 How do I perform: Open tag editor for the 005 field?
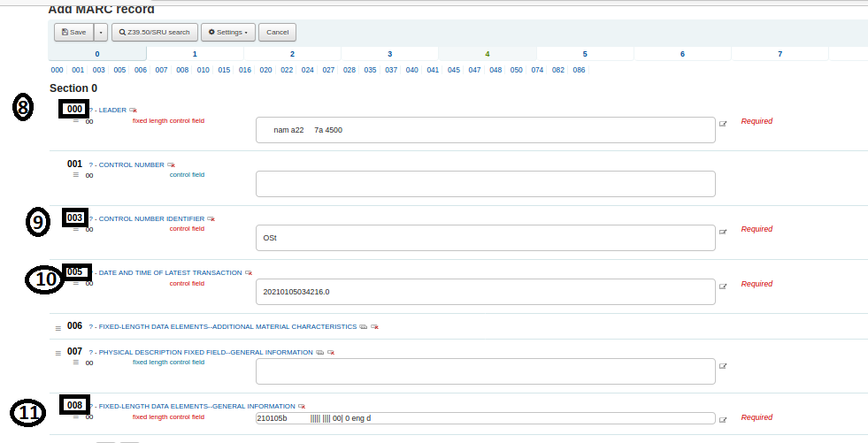722,286
